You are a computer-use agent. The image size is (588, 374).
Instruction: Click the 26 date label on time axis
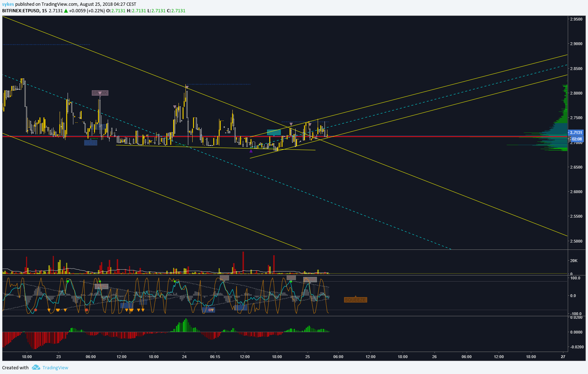pyautogui.click(x=434, y=357)
